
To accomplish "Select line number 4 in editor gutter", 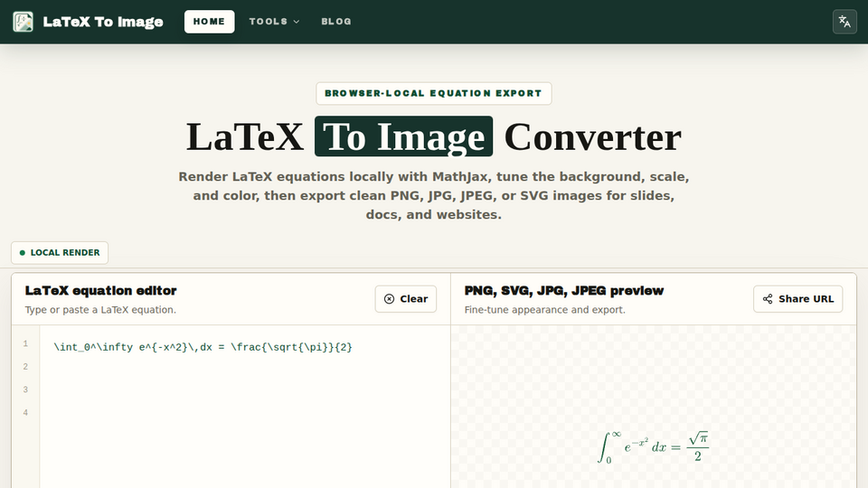I will tap(25, 413).
